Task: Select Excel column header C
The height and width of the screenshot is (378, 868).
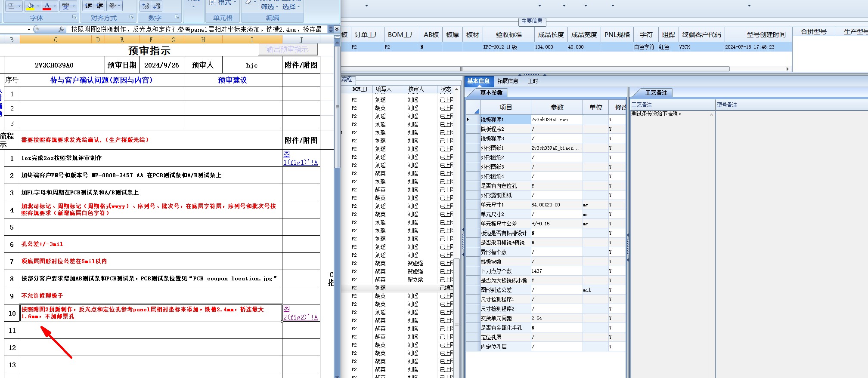Action: [x=56, y=40]
